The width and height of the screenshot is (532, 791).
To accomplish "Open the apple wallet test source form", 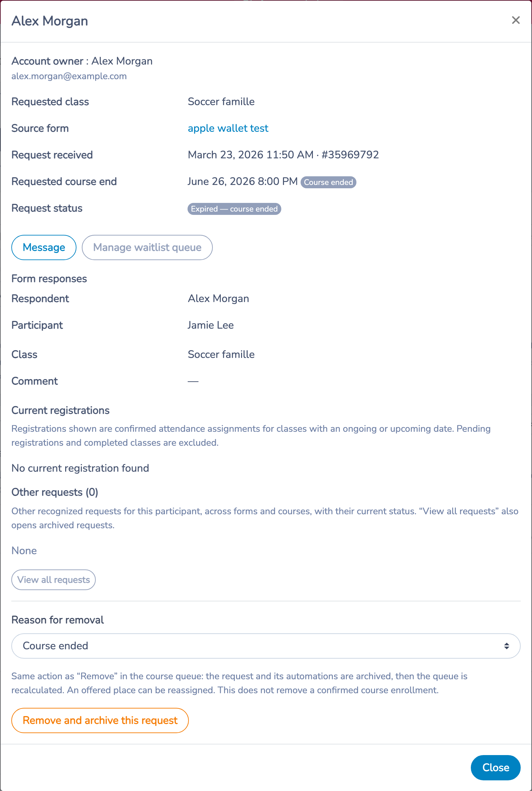I will (228, 128).
